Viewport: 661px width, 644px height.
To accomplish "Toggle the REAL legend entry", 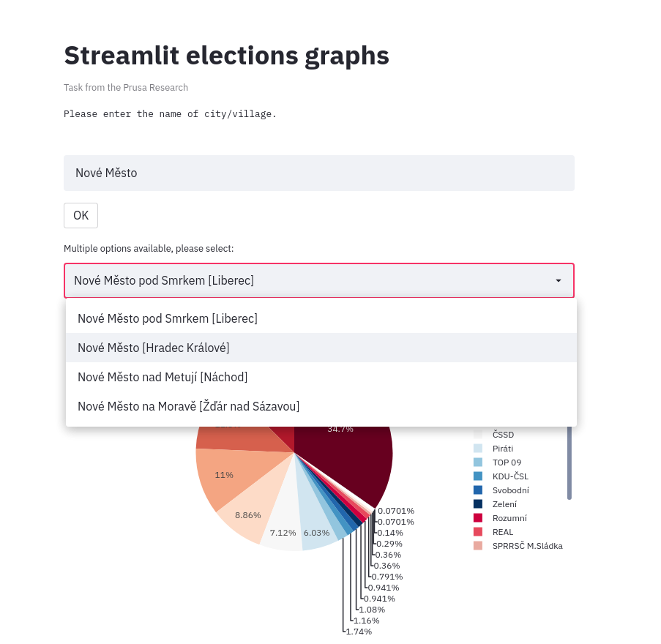I will point(502,532).
